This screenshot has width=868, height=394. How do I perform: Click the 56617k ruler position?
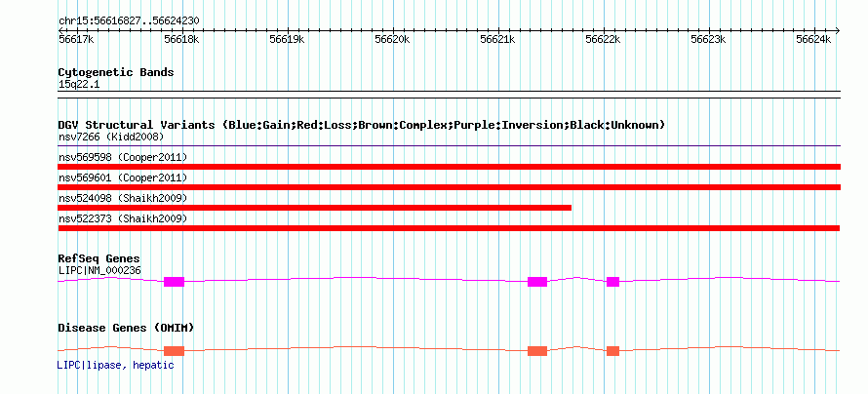[76, 39]
